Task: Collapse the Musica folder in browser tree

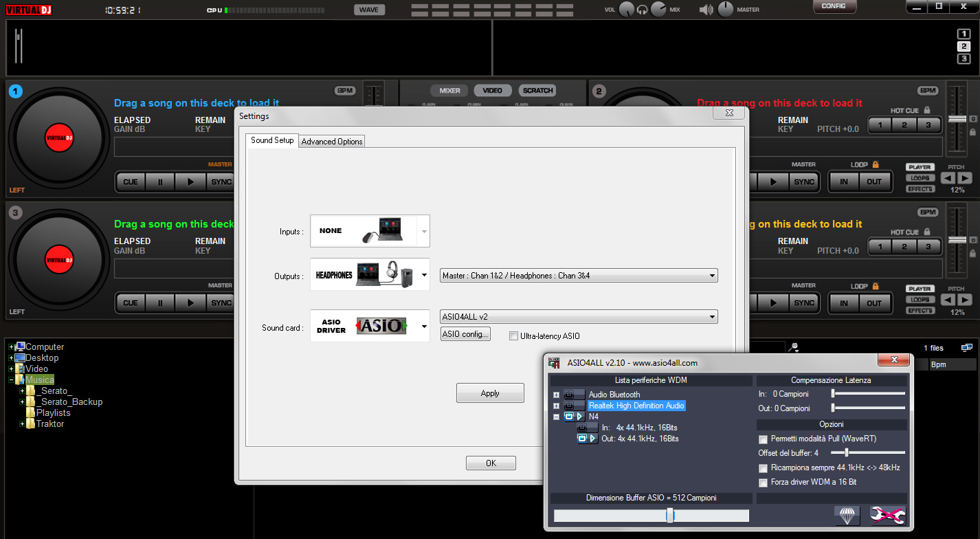Action: 11,379
